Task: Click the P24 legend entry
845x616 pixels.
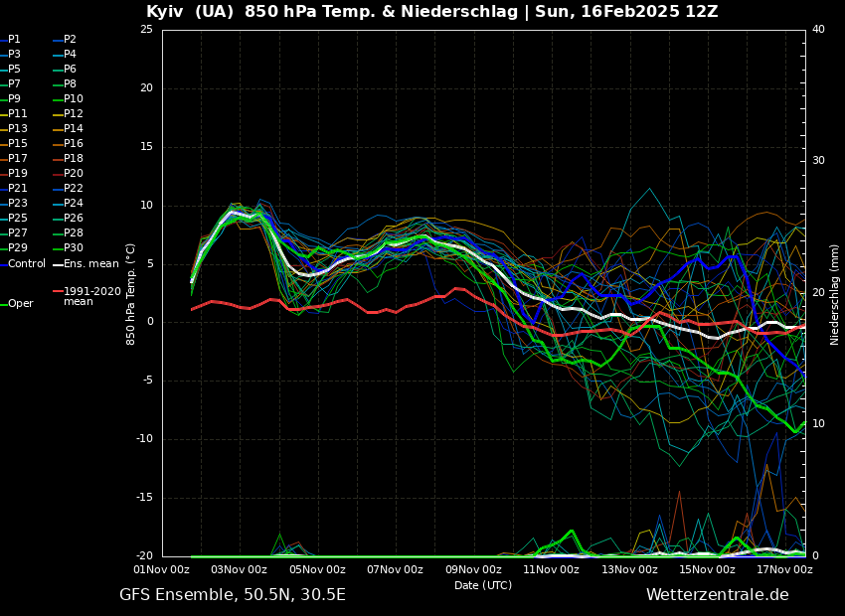Action: 74,204
